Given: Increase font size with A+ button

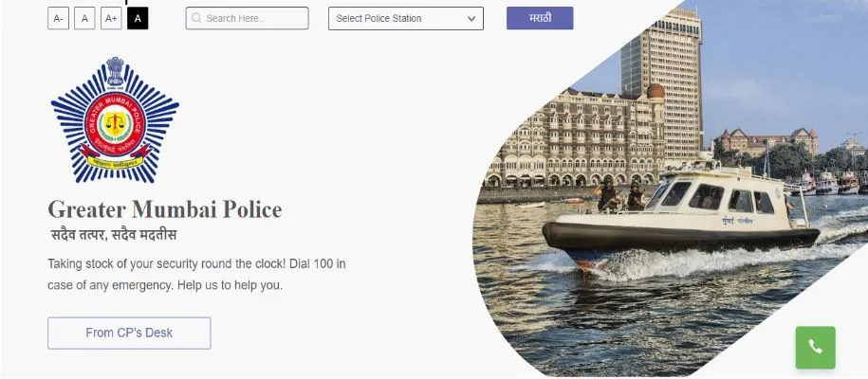Looking at the screenshot, I should [x=111, y=18].
